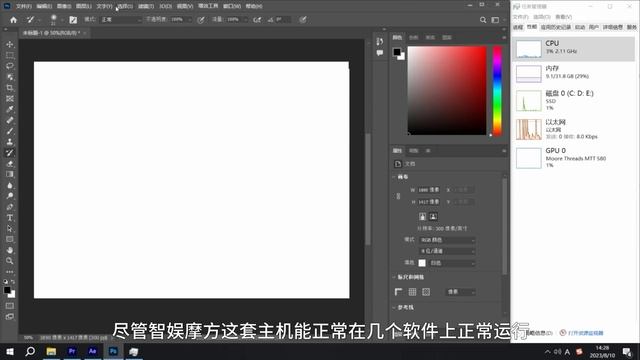Toggle pressure for size button
The width and height of the screenshot is (640, 360).
click(303, 20)
